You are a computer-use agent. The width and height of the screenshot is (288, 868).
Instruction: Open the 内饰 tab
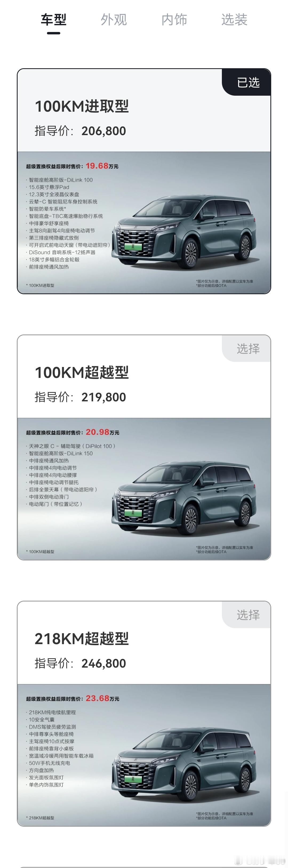click(174, 19)
